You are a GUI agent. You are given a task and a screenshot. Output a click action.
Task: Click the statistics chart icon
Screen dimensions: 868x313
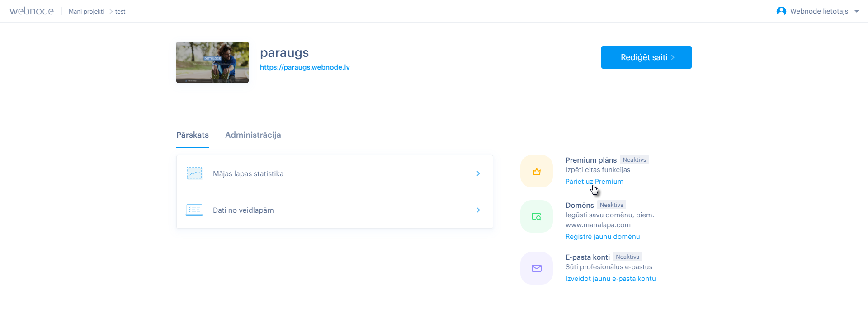194,173
